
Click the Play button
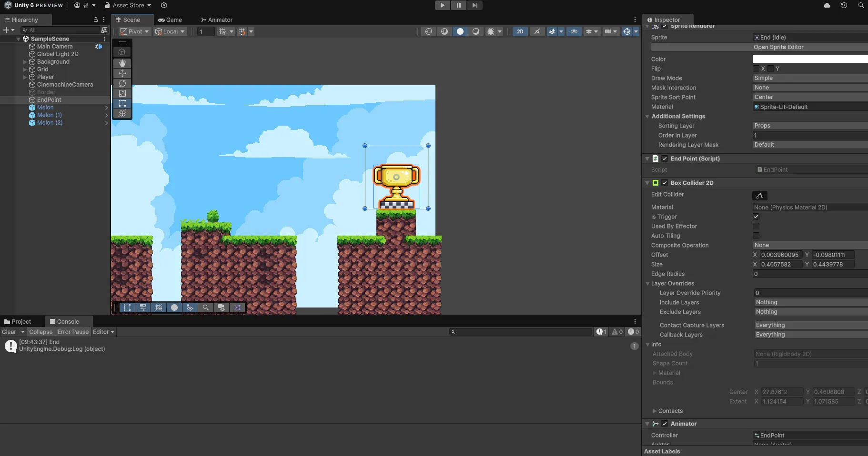[443, 5]
